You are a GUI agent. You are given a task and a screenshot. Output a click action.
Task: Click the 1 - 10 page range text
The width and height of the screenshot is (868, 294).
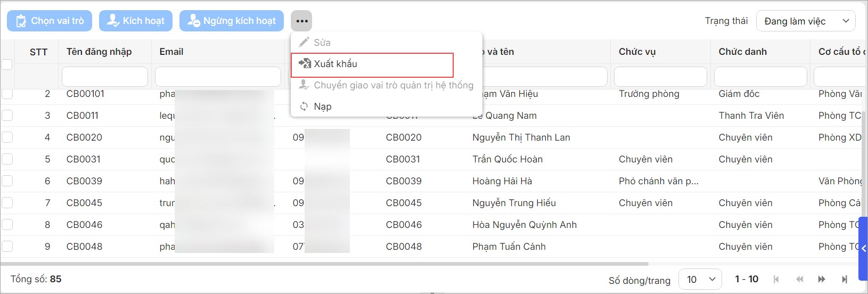click(747, 279)
